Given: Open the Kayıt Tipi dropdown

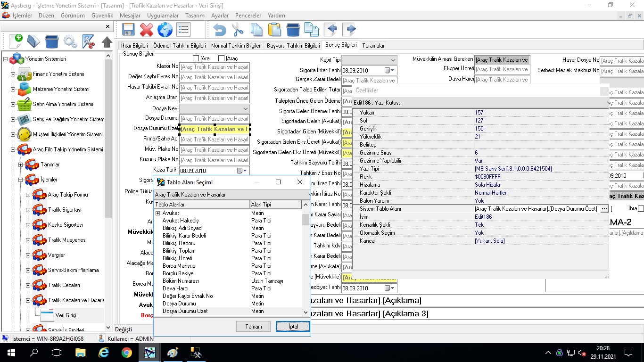Looking at the screenshot, I should click(393, 60).
